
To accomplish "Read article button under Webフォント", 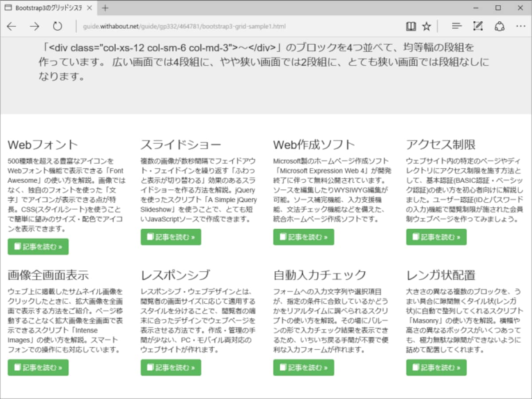I will pyautogui.click(x=38, y=246).
